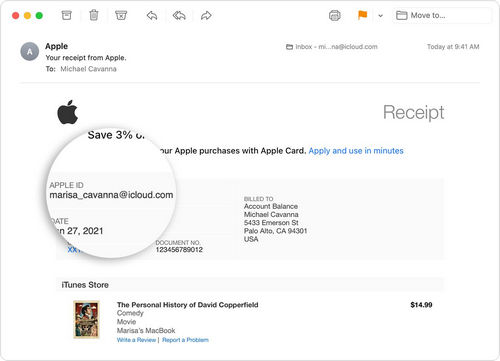Click the title 'The Personal History of David Copperfield'
The height and width of the screenshot is (361, 500).
[187, 305]
